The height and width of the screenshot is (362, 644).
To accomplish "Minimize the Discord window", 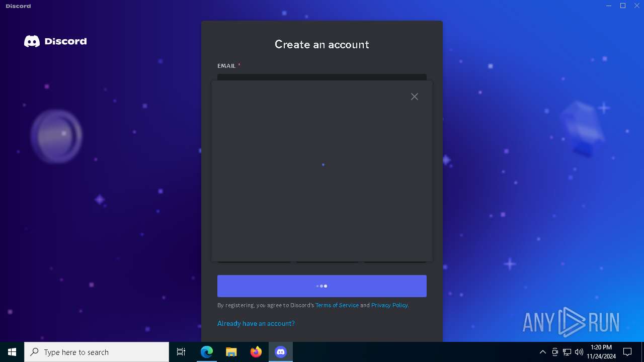I will pyautogui.click(x=609, y=6).
